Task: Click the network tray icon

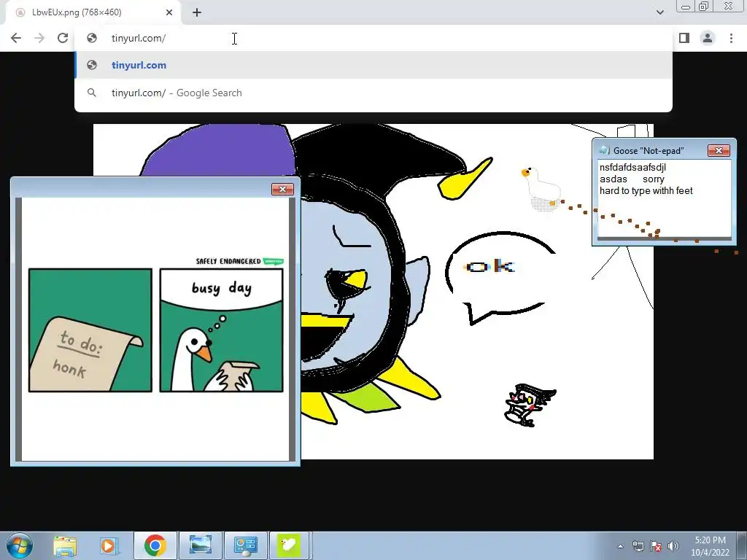Action: (x=638, y=546)
